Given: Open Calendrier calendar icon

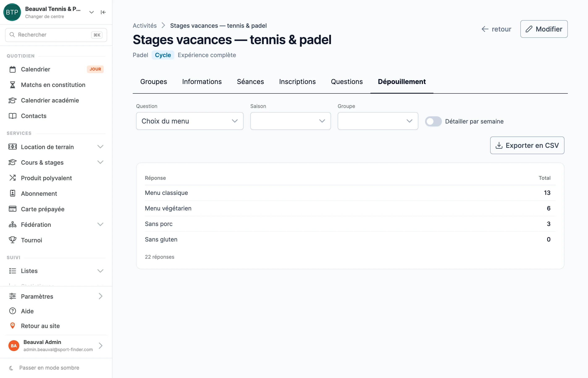Looking at the screenshot, I should (x=13, y=69).
